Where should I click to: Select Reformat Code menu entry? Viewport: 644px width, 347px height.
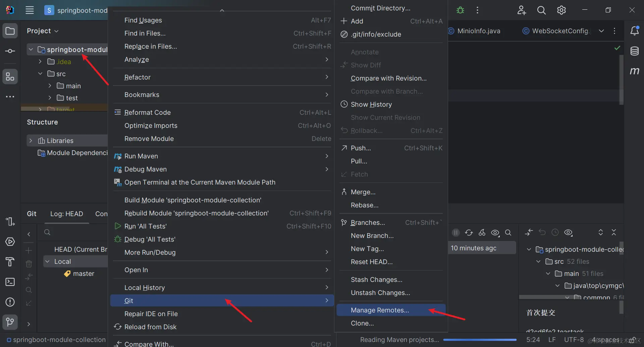(222, 112)
